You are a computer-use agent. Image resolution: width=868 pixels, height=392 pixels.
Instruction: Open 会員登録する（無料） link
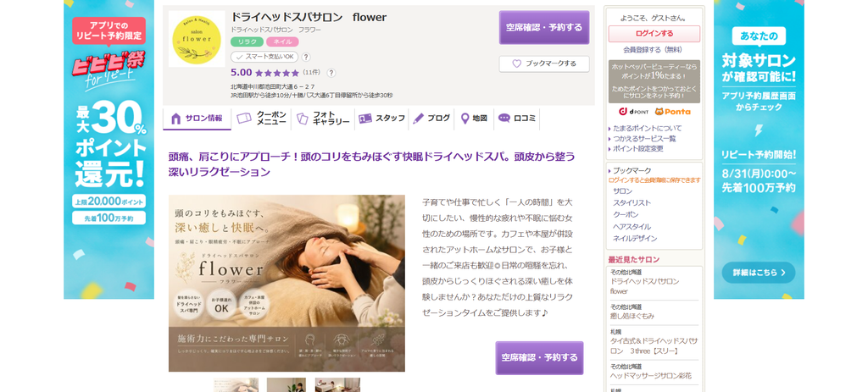[x=653, y=50]
